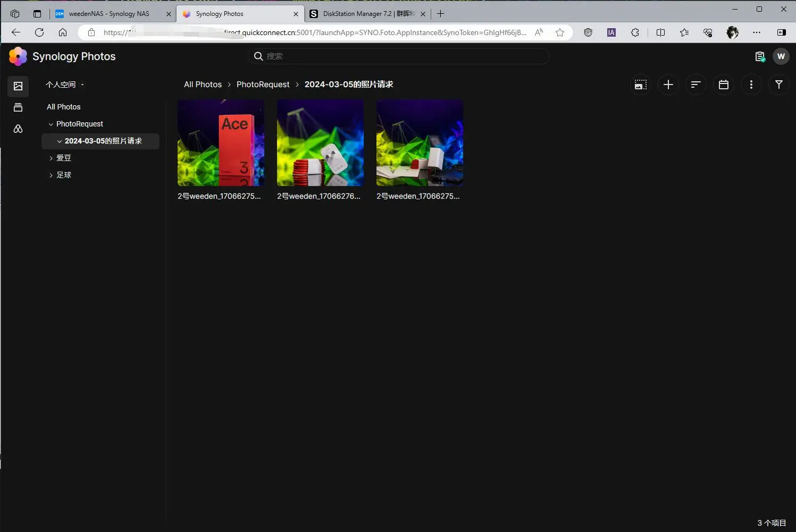Open the browser tab actions menu icon

click(37, 14)
